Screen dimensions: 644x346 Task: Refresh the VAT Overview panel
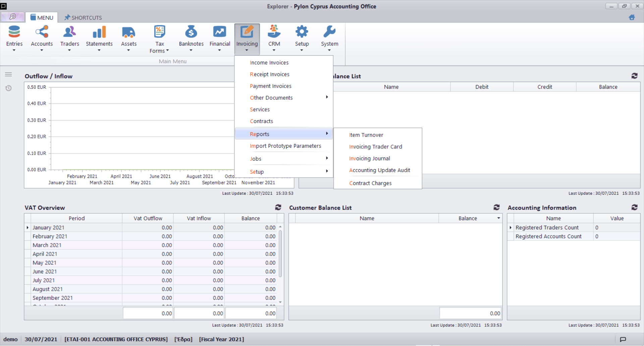278,207
